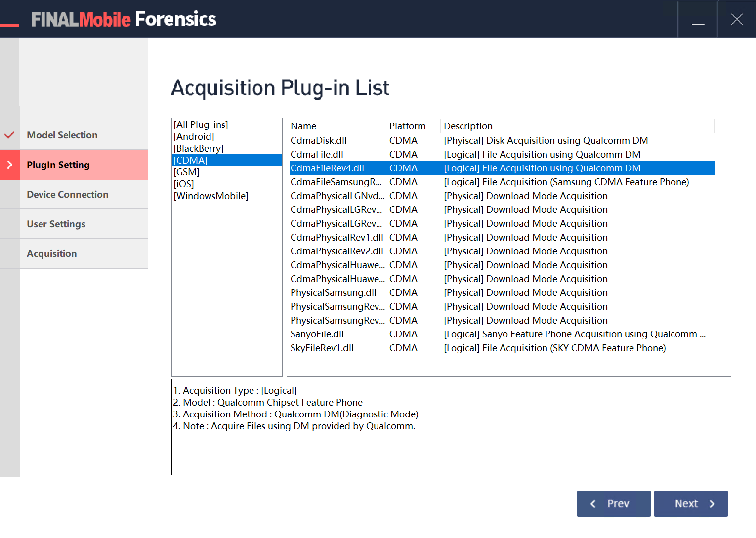Viewport: 756px width, 538px height.
Task: Select CdmaFileSamsungR... plug-in row
Action: pos(502,182)
